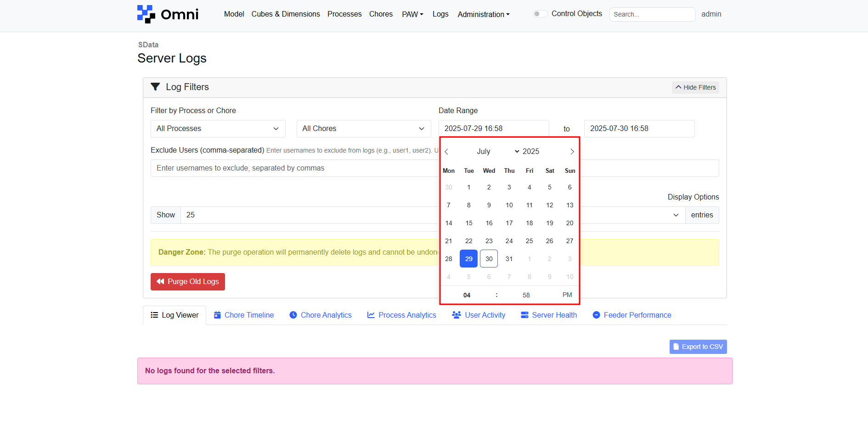Click in the top Search field

point(652,14)
